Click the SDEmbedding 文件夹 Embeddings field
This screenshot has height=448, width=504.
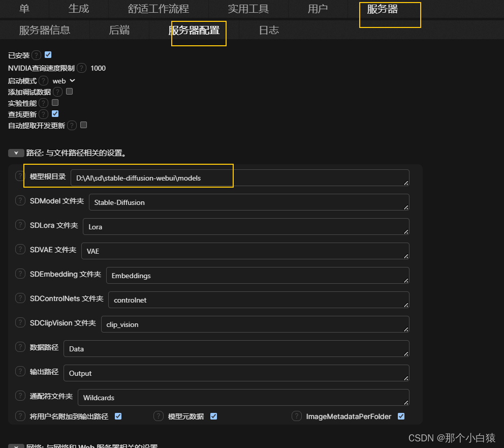click(258, 276)
